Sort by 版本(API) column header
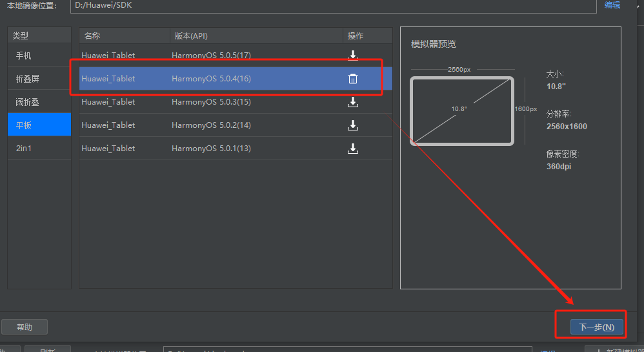 [256, 36]
